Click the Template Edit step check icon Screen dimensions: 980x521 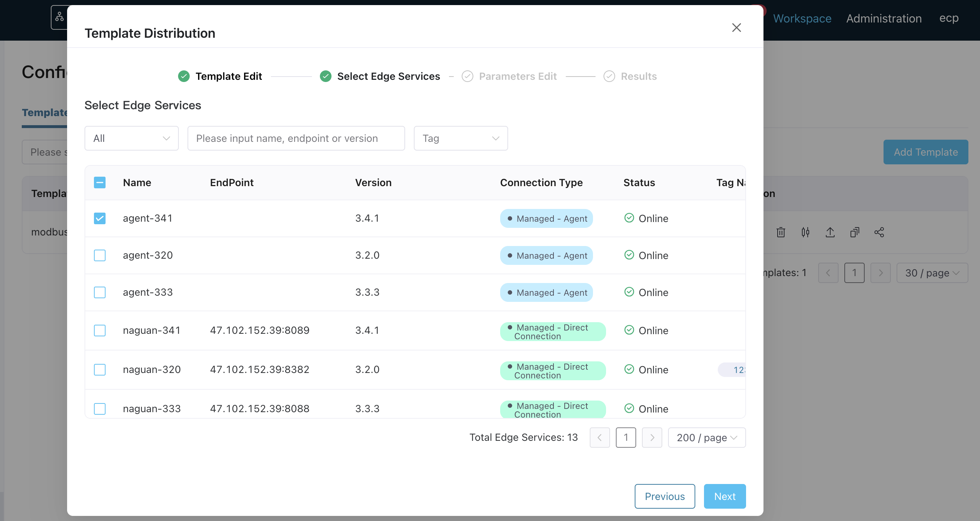coord(184,77)
